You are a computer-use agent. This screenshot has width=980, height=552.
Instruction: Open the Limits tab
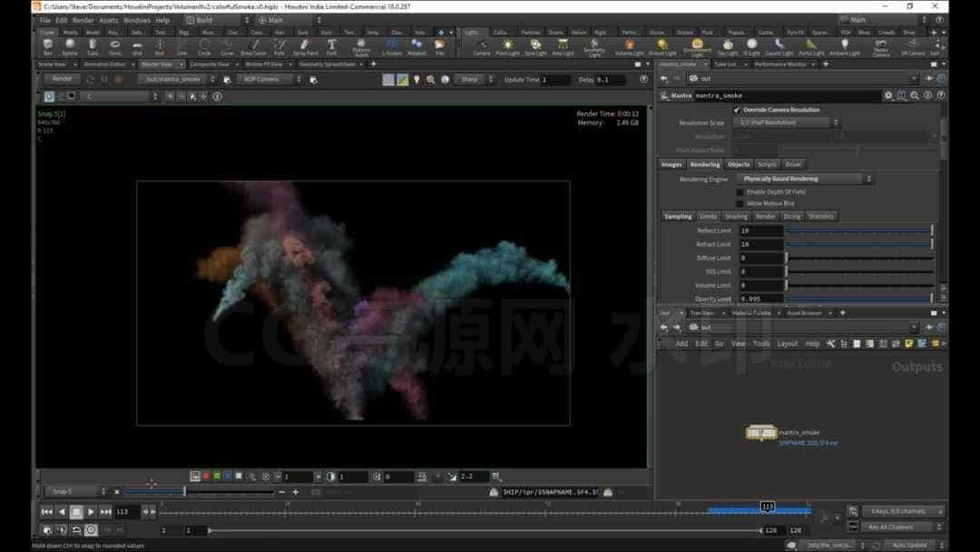tap(708, 216)
